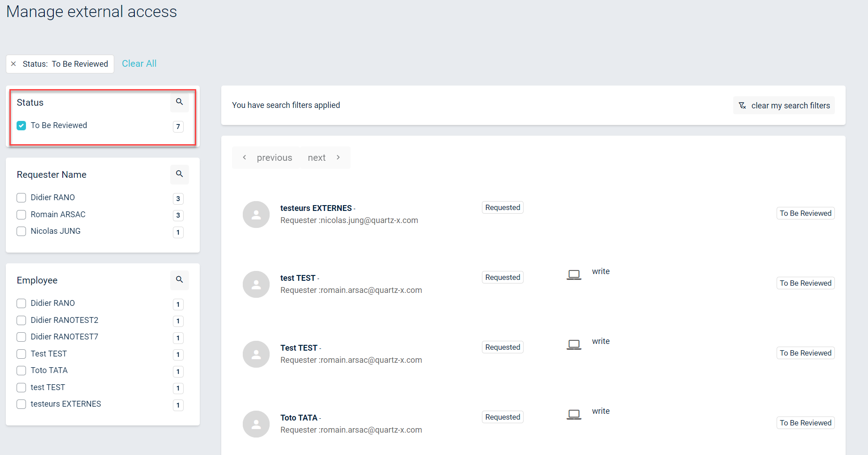Tick the Toto TATA employee checkbox
The image size is (868, 455).
21,371
